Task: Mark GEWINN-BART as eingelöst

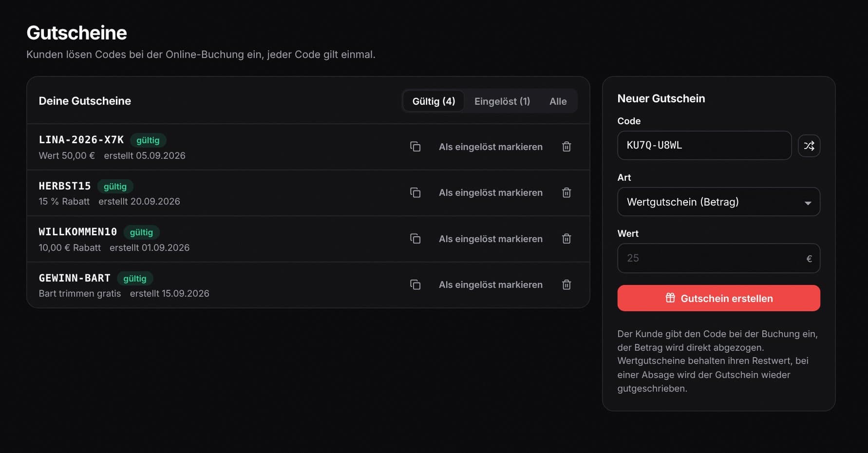Action: (x=491, y=284)
